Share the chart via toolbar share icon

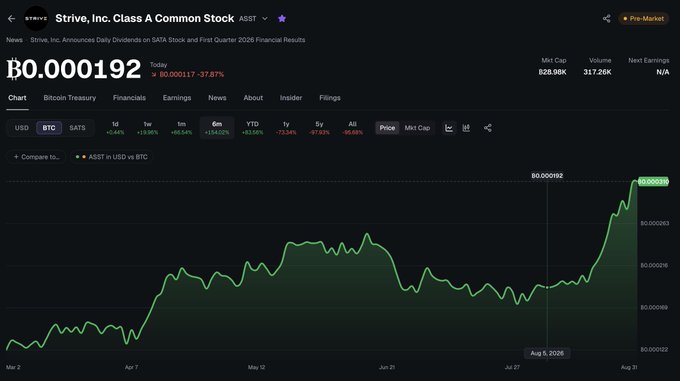[487, 128]
